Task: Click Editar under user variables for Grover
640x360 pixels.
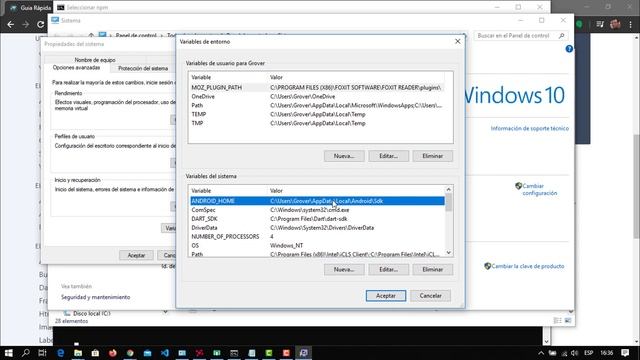Action: pyautogui.click(x=388, y=156)
